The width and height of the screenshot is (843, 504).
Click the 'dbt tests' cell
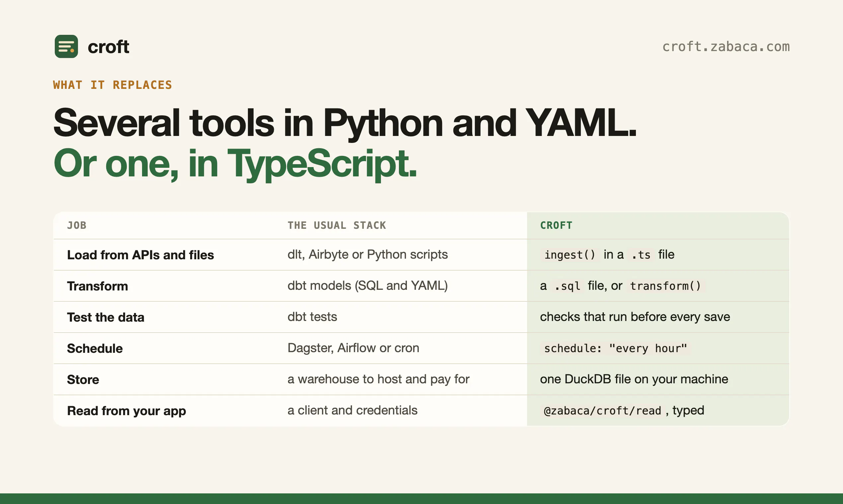pos(312,317)
